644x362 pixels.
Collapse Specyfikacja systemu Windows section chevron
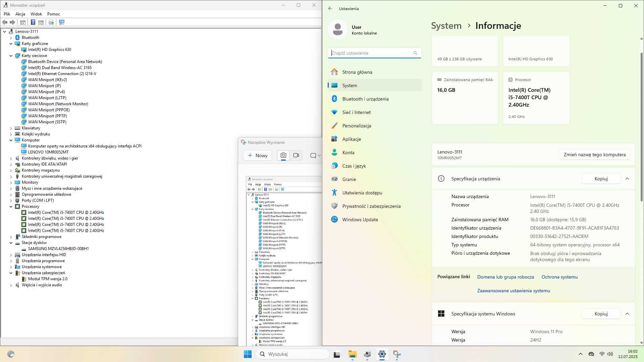(627, 314)
